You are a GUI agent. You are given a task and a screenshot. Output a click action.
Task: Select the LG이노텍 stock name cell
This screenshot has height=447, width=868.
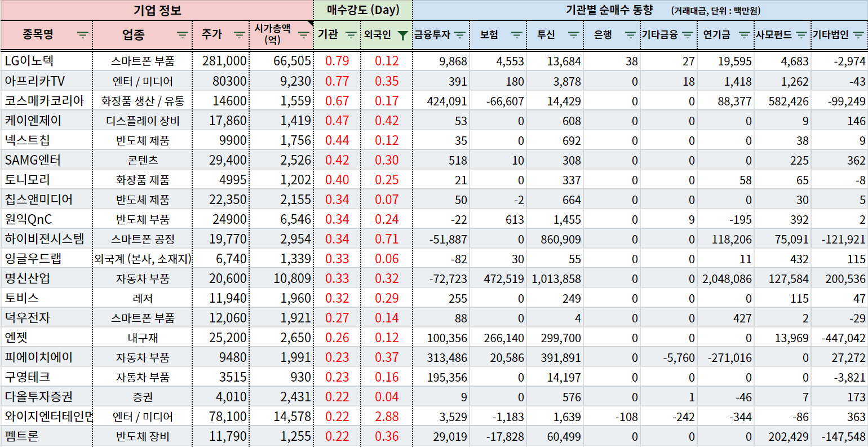click(x=46, y=61)
